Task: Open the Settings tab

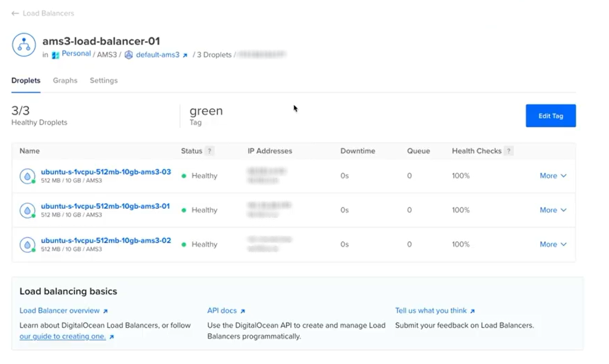Action: pyautogui.click(x=104, y=80)
